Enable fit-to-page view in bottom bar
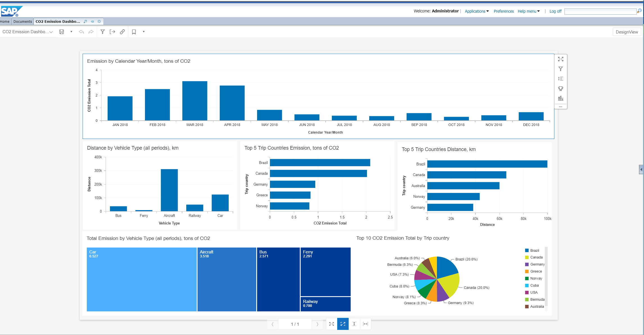The height and width of the screenshot is (335, 644). [x=332, y=324]
